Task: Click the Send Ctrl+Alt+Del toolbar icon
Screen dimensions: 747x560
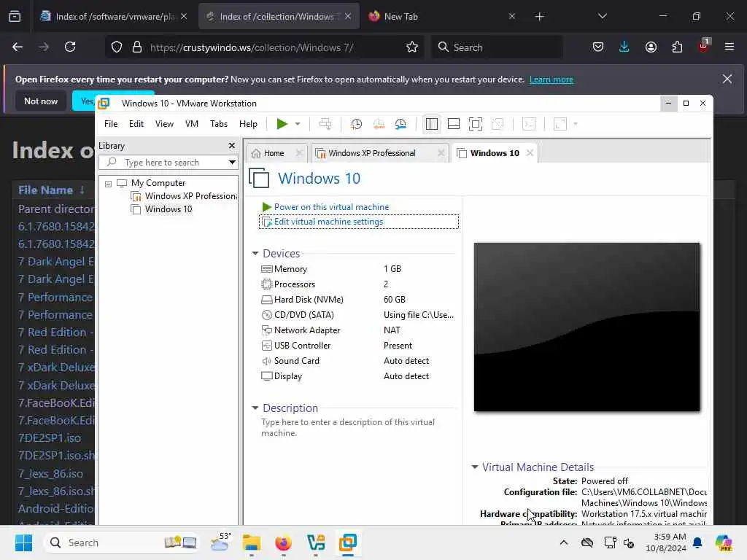Action: [325, 124]
